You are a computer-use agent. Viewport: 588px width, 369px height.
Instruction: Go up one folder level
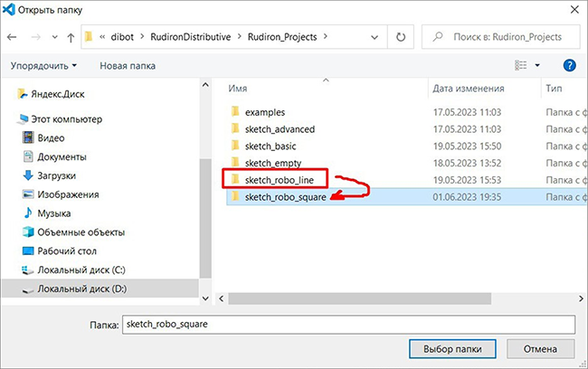click(x=71, y=37)
